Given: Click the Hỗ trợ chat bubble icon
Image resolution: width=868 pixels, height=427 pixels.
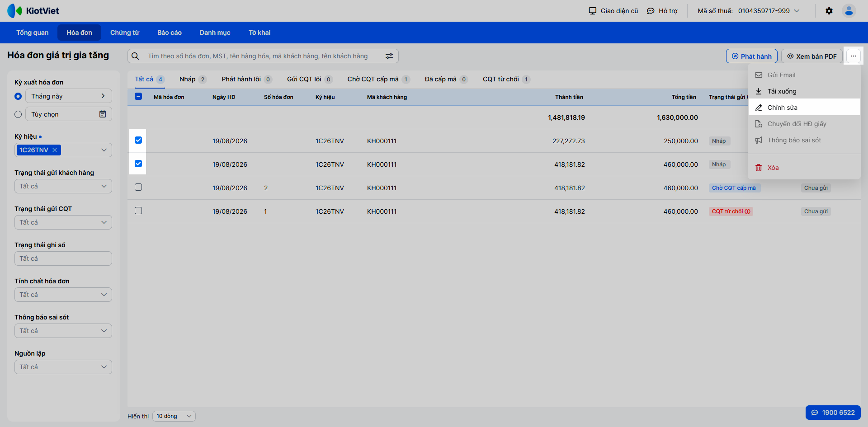Looking at the screenshot, I should coord(651,11).
